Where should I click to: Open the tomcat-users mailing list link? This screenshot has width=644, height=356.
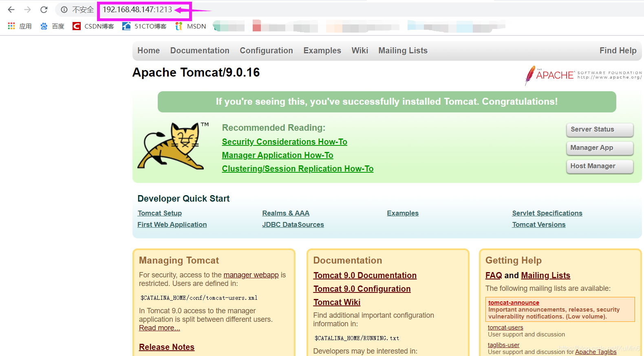pyautogui.click(x=505, y=327)
